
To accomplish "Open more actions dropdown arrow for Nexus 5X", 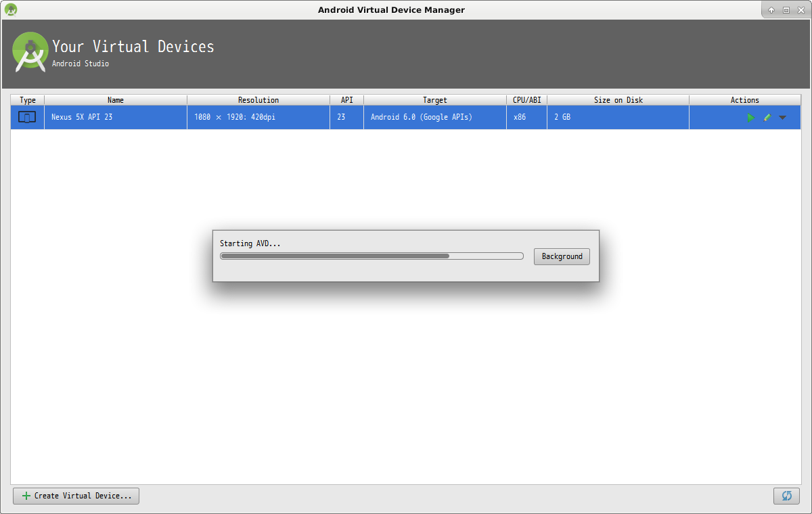I will click(783, 118).
